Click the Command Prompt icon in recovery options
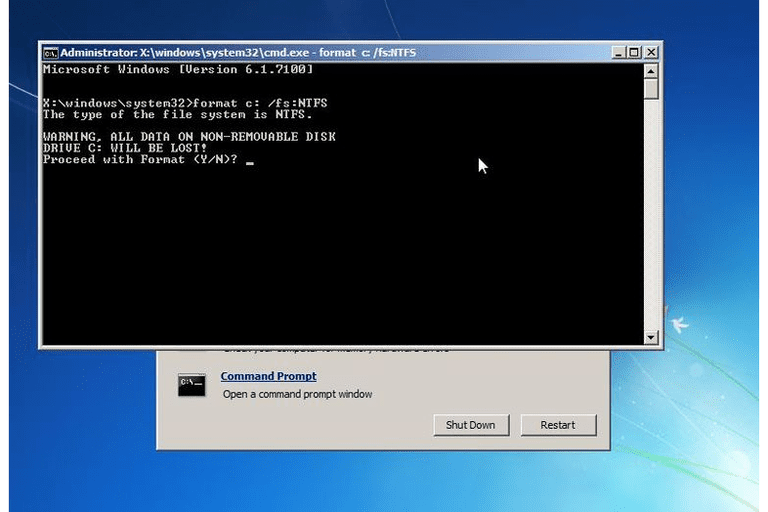768x512 pixels. (192, 385)
